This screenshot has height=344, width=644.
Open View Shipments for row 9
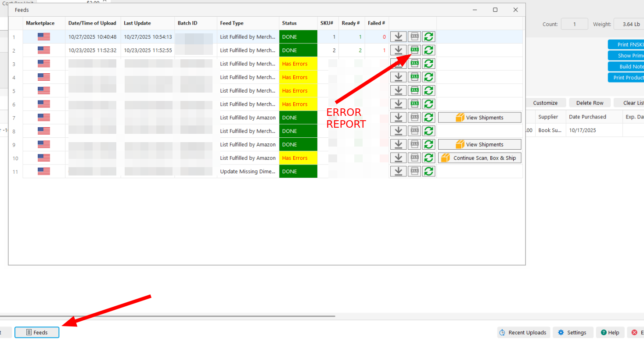(479, 144)
